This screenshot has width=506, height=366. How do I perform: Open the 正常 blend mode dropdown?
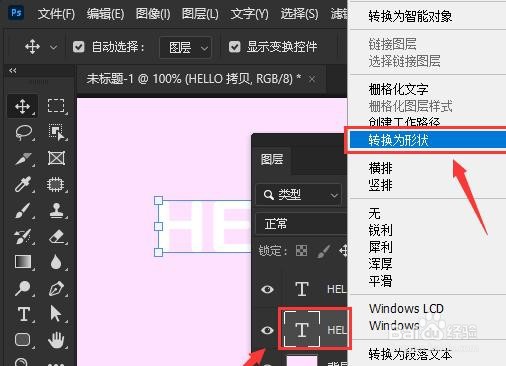pyautogui.click(x=301, y=224)
